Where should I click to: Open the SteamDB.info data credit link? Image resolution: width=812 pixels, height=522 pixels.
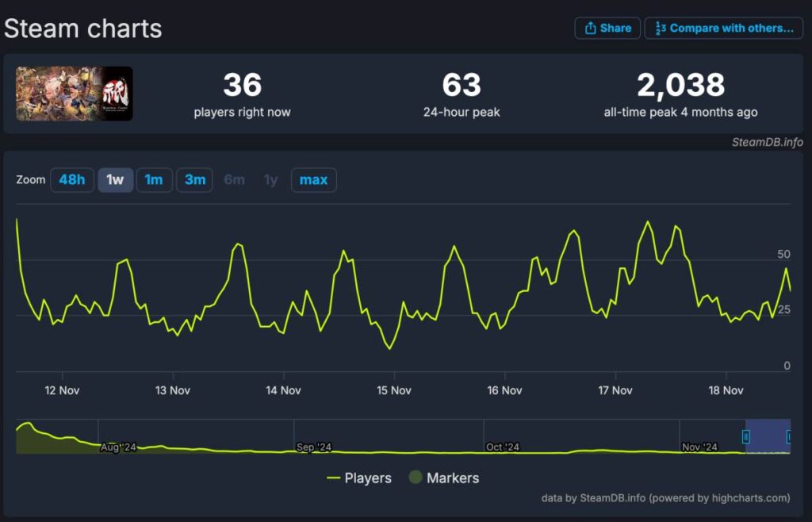pyautogui.click(x=665, y=498)
